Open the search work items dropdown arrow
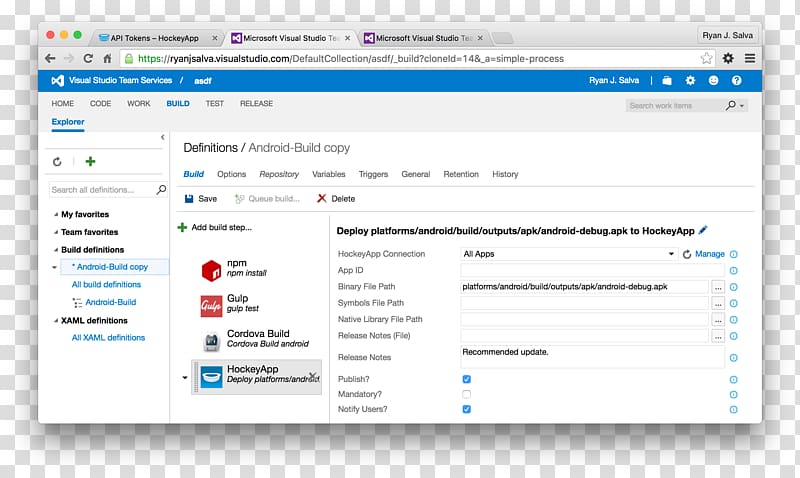Viewport: 800px width, 478px height. pyautogui.click(x=742, y=106)
